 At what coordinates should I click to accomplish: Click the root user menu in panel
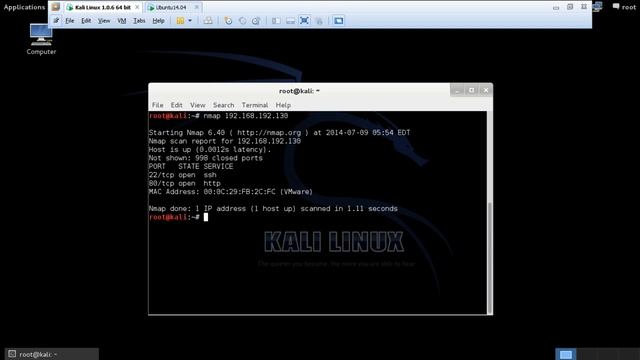point(629,7)
